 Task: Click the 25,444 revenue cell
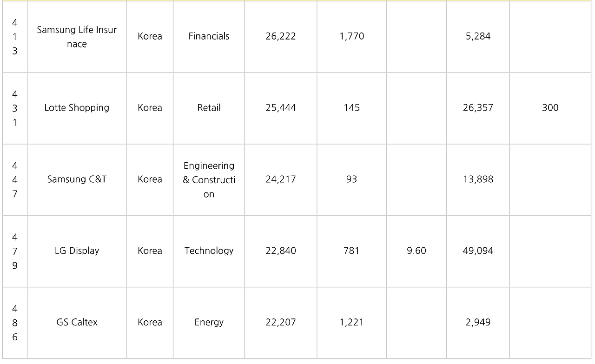tap(281, 108)
